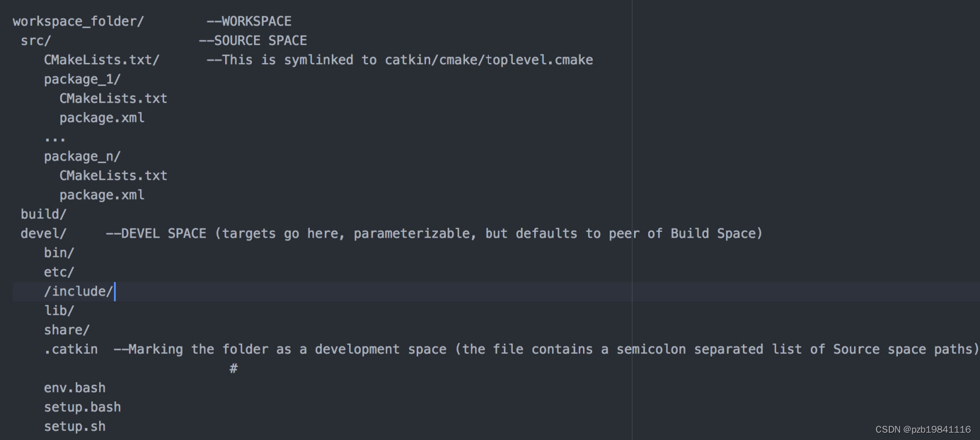Viewport: 980px width, 440px height.
Task: Place cursor on the setup.bash line
Action: click(82, 407)
